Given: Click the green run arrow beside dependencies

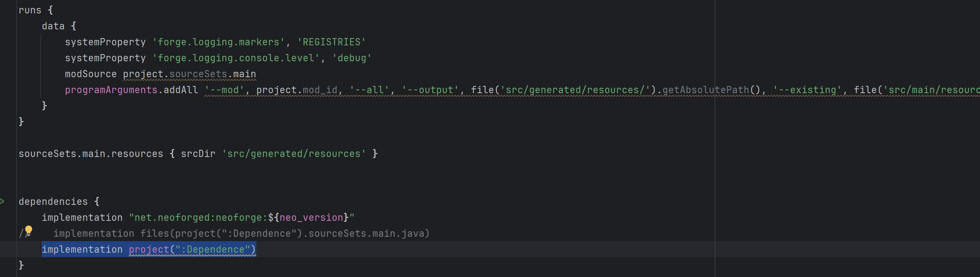Looking at the screenshot, I should pyautogui.click(x=2, y=201).
